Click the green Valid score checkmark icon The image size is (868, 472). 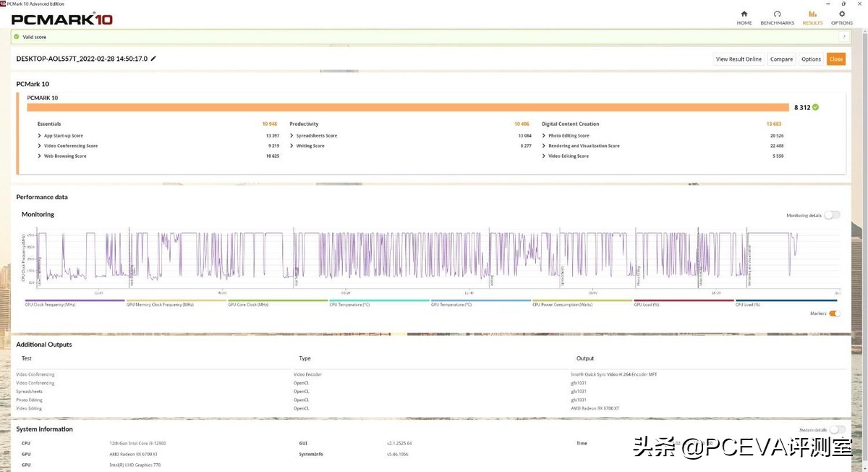point(16,36)
